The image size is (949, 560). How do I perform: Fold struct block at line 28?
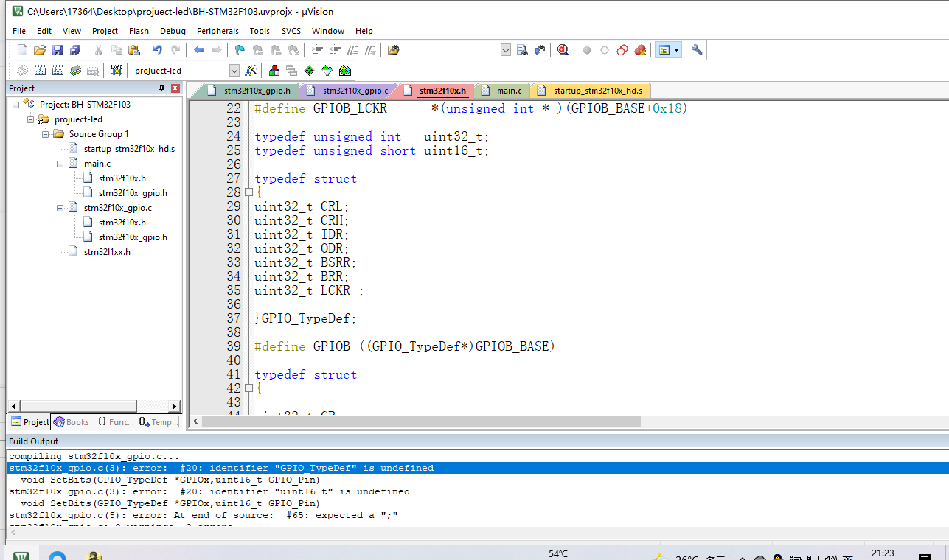(248, 192)
